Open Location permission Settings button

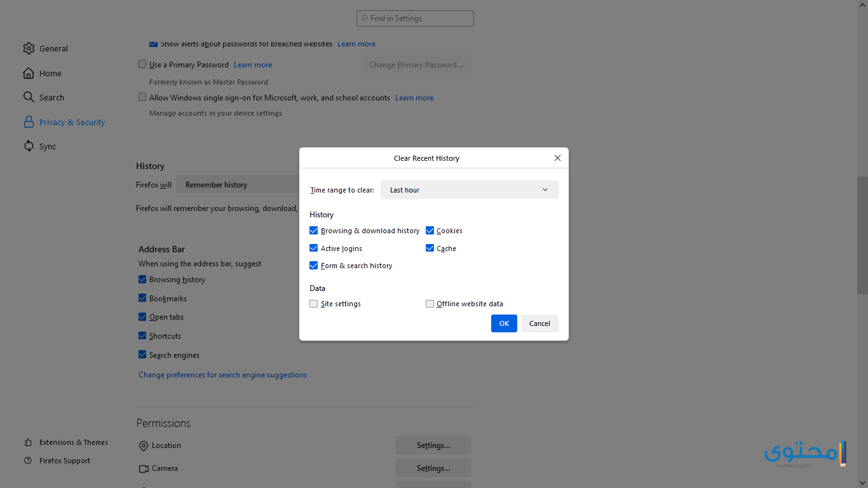click(x=433, y=445)
